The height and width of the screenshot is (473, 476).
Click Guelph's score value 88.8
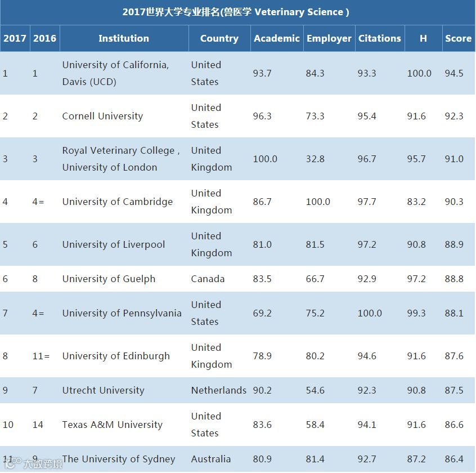pyautogui.click(x=454, y=279)
